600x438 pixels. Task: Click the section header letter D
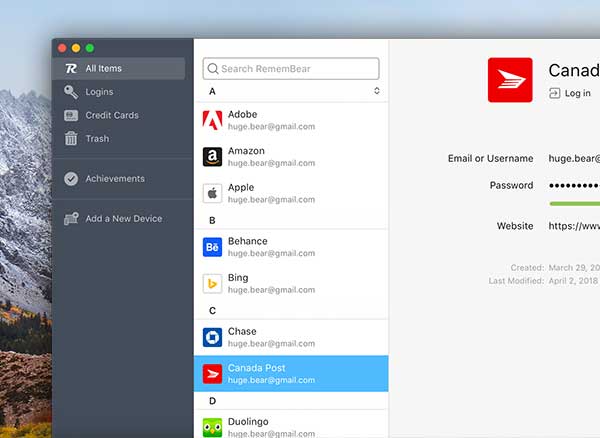(212, 401)
